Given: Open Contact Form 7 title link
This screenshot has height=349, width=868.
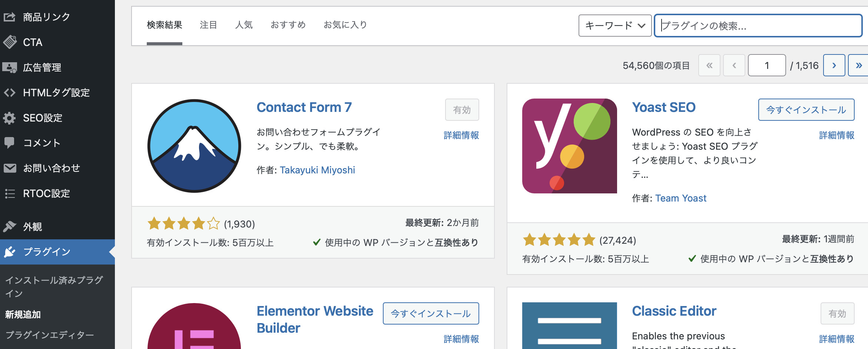Looking at the screenshot, I should pyautogui.click(x=304, y=107).
